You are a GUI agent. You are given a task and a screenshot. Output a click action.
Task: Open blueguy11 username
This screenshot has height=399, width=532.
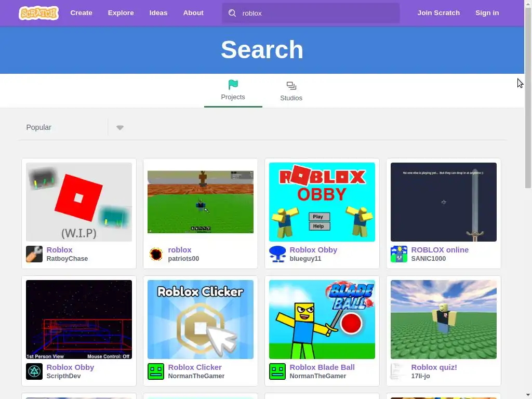click(305, 259)
